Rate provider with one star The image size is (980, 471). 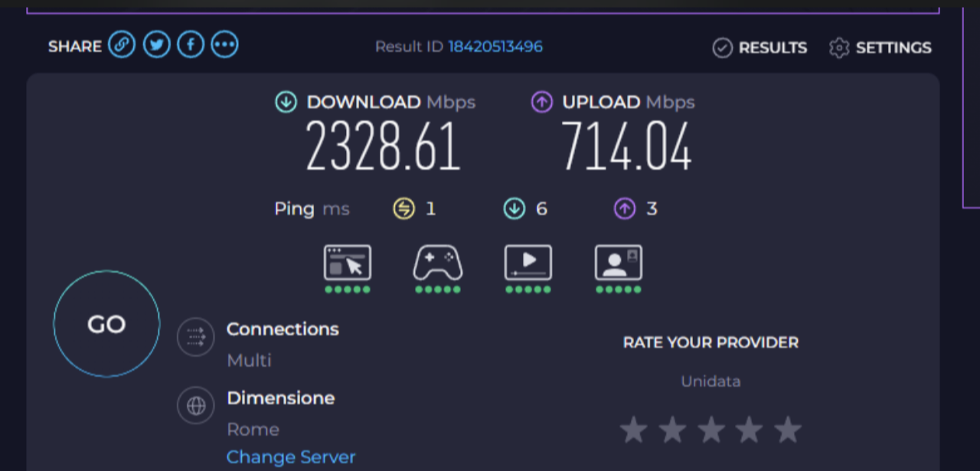[633, 430]
